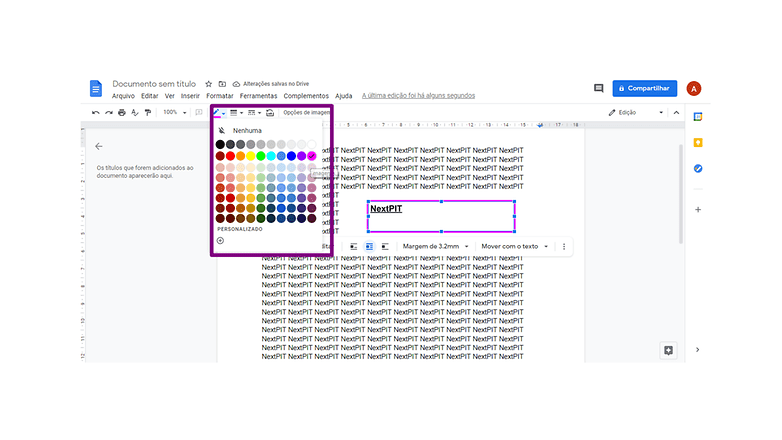Viewport: 782px width, 440px height.
Task: Open the Google Docs home icon
Action: pos(96,88)
